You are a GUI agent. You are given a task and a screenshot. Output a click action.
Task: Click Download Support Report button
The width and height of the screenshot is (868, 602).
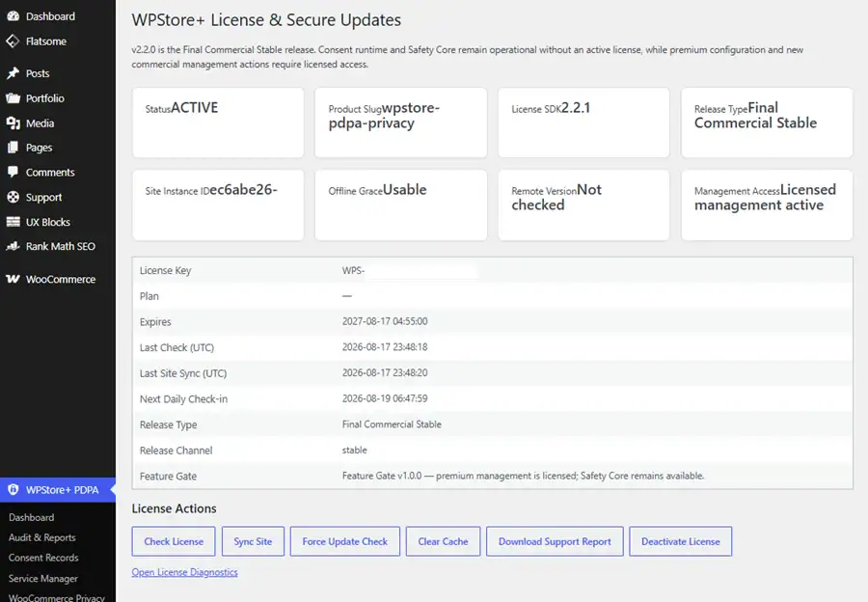point(555,541)
